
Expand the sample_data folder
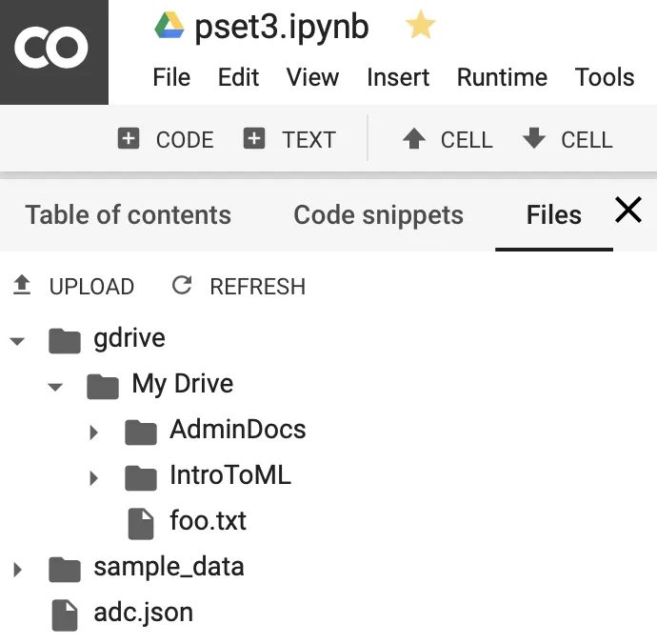[x=17, y=570]
